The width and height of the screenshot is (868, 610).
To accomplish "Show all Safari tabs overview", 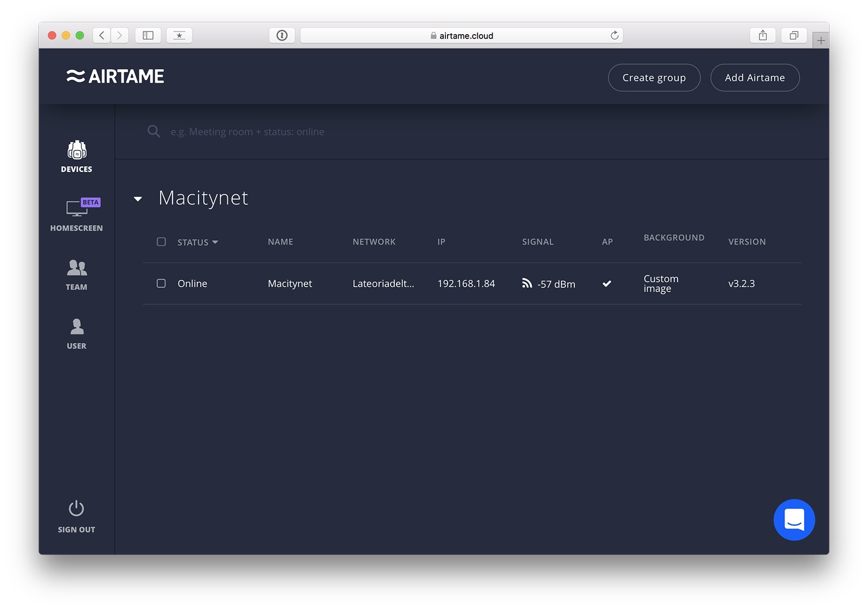I will pyautogui.click(x=794, y=35).
